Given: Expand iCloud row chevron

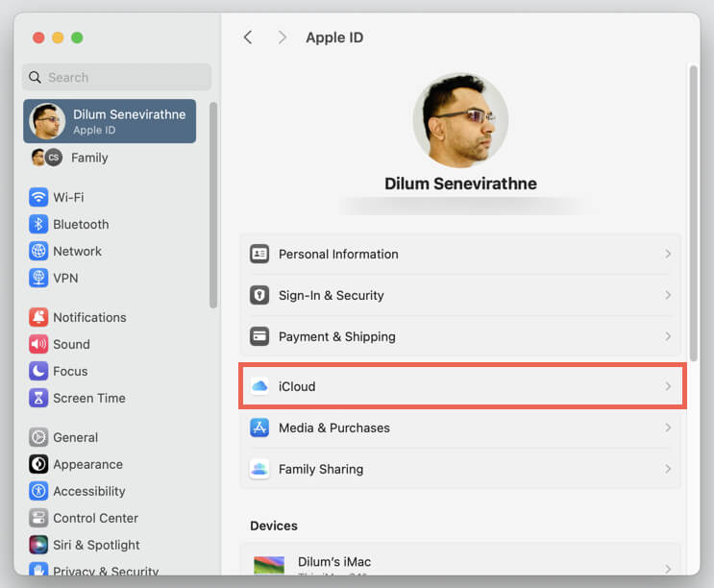Looking at the screenshot, I should coord(668,386).
